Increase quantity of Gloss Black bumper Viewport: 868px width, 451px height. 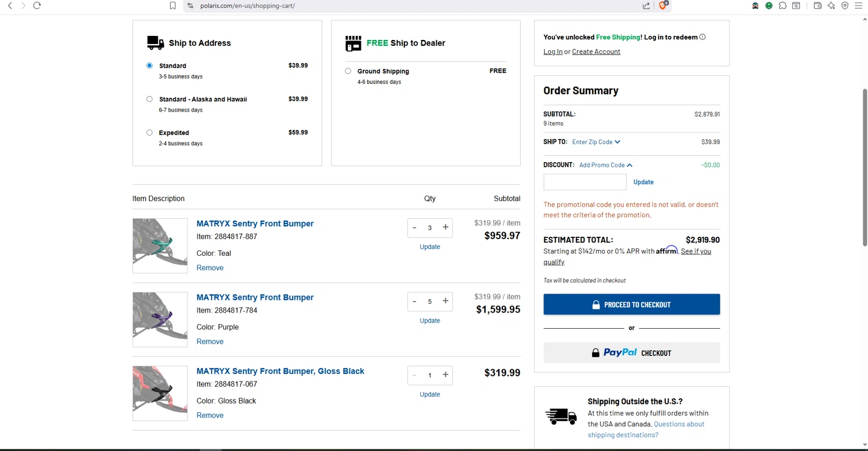(446, 375)
